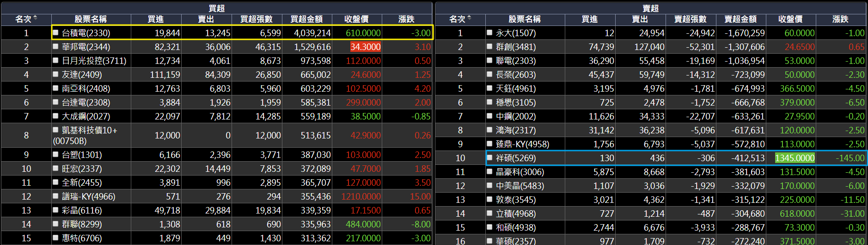
Task: Click change value 15.00
Action: click(420, 196)
